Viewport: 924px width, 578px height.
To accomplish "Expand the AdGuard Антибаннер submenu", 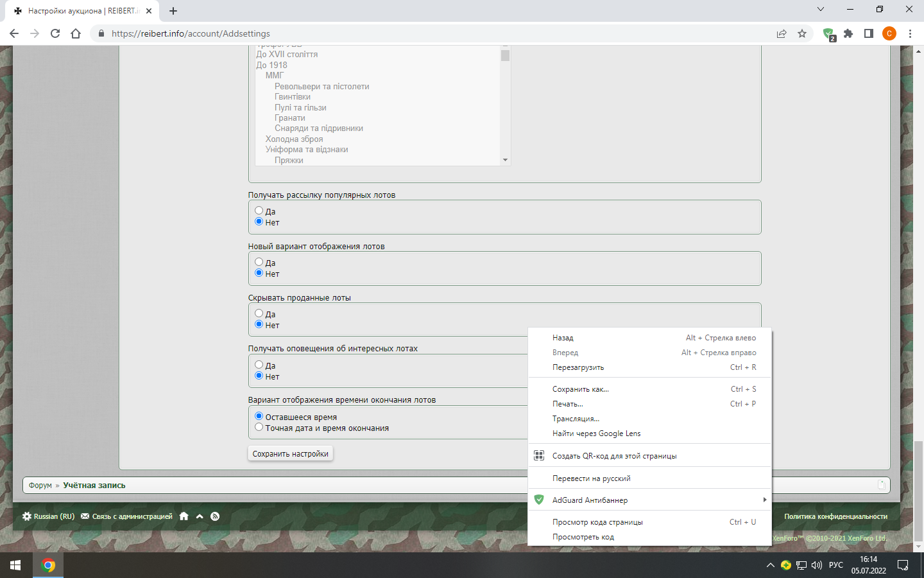I will (649, 500).
